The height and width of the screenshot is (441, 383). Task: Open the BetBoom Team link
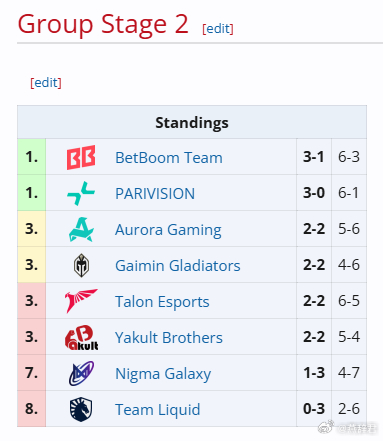(169, 157)
